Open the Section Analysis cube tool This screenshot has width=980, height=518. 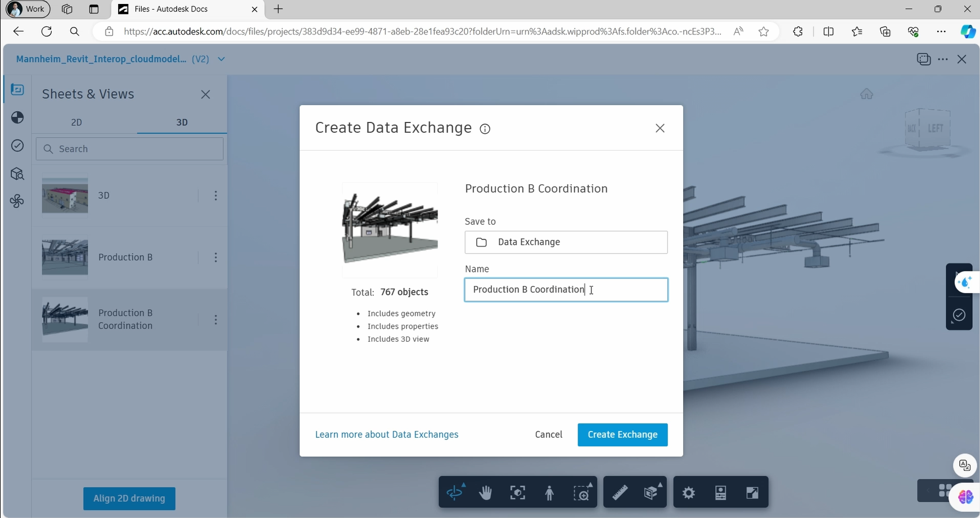pyautogui.click(x=652, y=493)
